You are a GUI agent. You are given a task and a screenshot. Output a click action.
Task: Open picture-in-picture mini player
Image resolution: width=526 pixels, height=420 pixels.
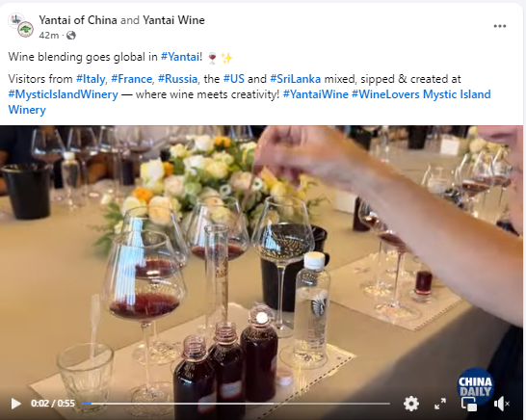click(x=469, y=404)
